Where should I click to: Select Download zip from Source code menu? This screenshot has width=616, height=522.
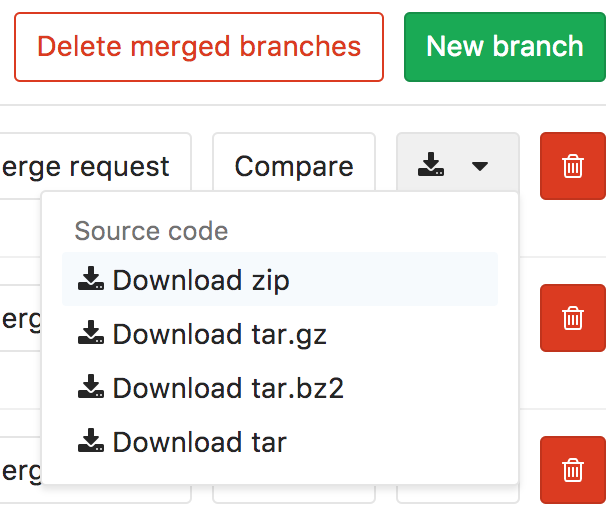click(x=280, y=280)
